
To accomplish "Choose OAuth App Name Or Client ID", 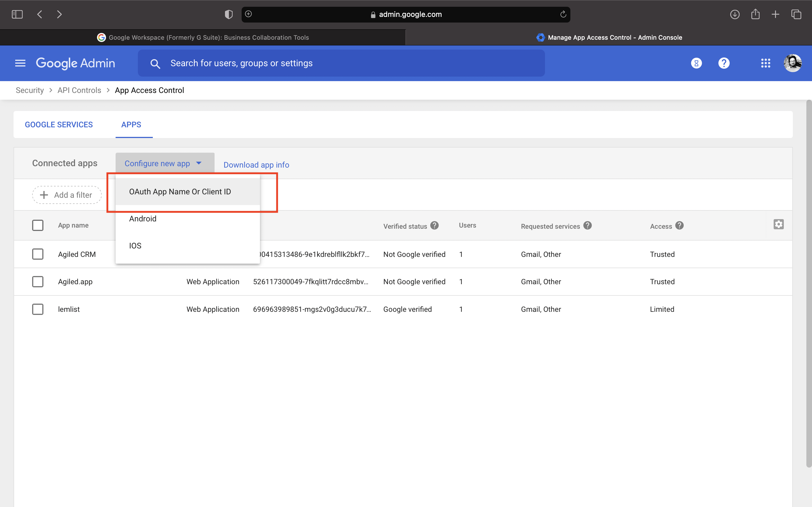I will [x=180, y=192].
